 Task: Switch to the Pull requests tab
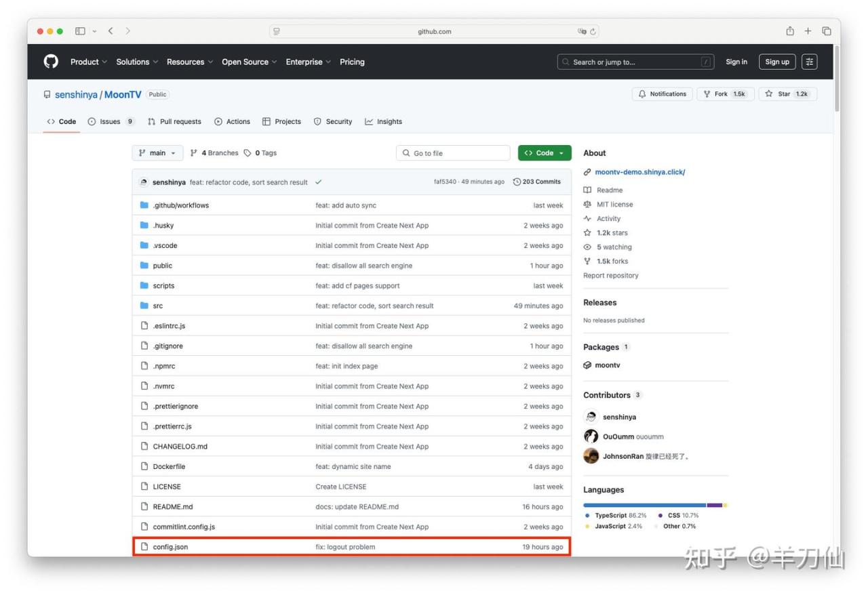[174, 122]
